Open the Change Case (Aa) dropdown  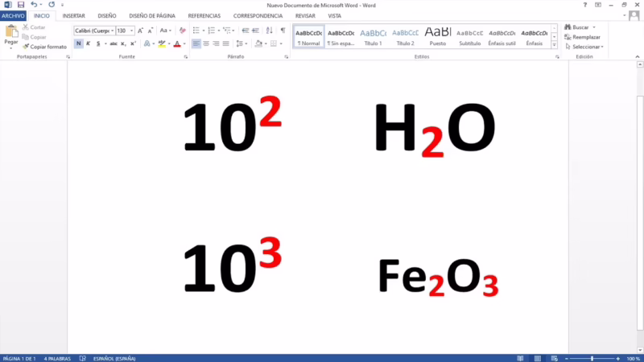point(165,31)
